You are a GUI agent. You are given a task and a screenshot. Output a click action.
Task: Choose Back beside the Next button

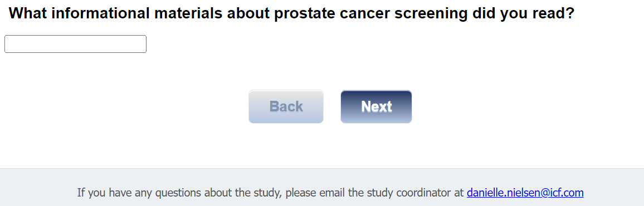click(x=286, y=107)
